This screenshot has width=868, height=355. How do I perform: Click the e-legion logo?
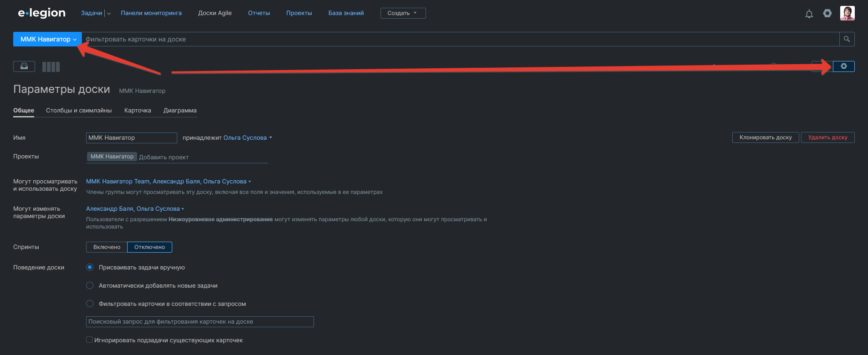(x=42, y=13)
